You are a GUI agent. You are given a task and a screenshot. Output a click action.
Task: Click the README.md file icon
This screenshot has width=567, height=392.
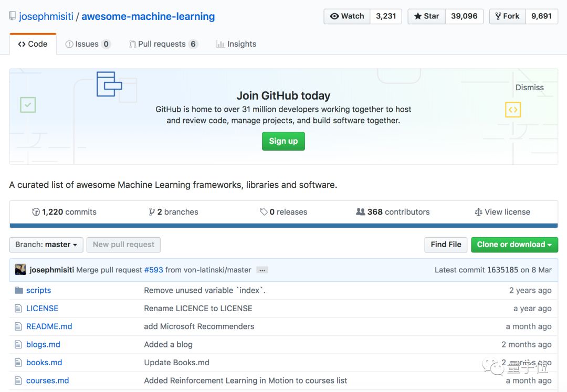coord(19,326)
